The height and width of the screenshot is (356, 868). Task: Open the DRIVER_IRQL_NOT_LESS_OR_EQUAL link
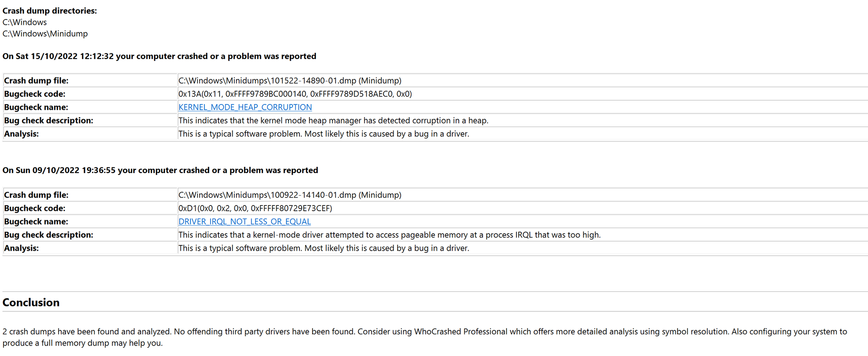pyautogui.click(x=244, y=222)
